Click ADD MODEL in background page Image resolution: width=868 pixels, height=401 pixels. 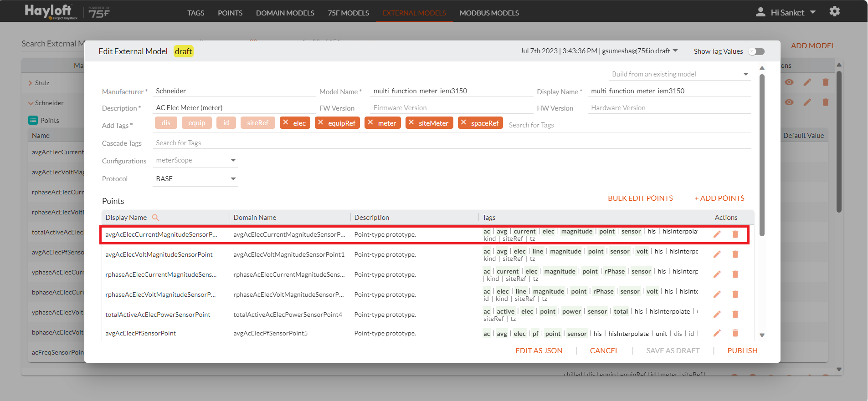click(813, 46)
